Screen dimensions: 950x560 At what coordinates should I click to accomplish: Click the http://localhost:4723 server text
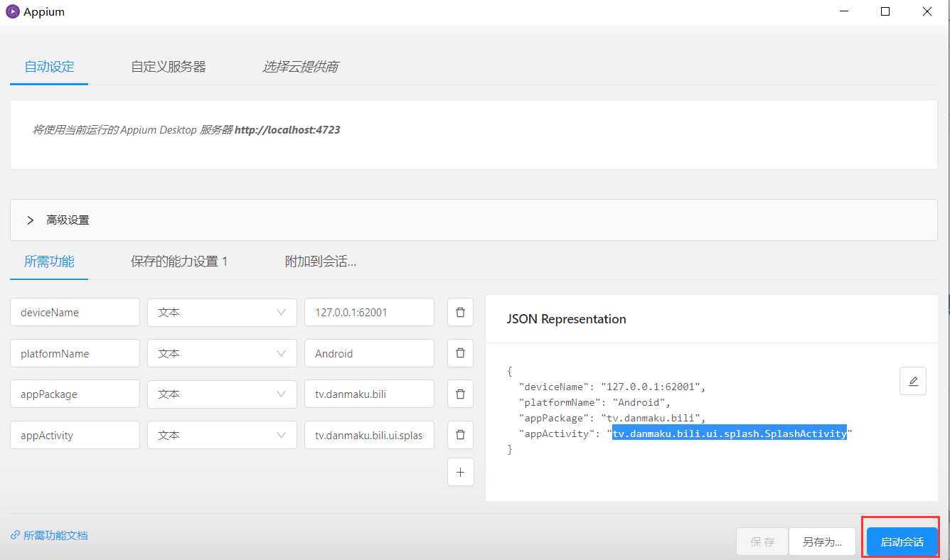click(287, 130)
